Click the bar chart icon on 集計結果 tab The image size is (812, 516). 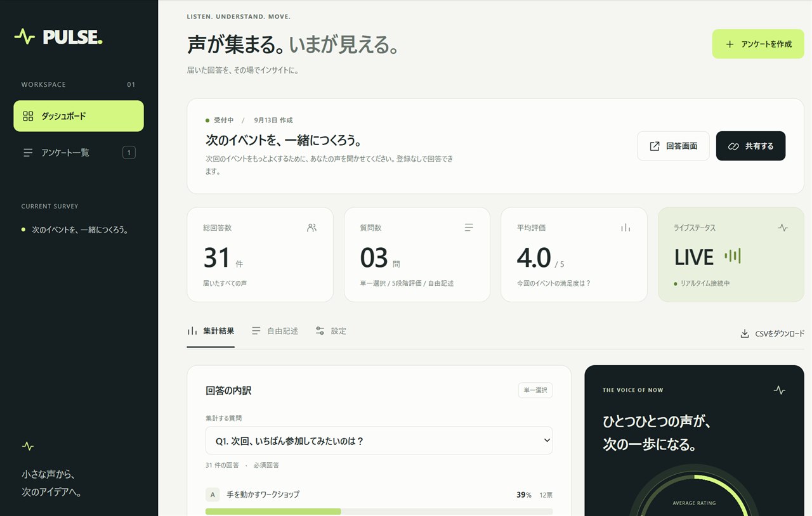[192, 331]
